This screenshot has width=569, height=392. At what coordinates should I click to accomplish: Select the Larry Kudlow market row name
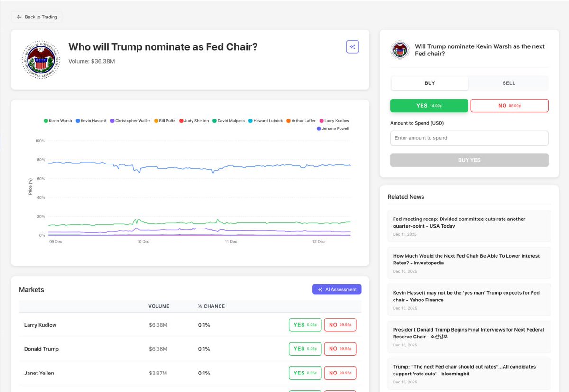pos(40,325)
